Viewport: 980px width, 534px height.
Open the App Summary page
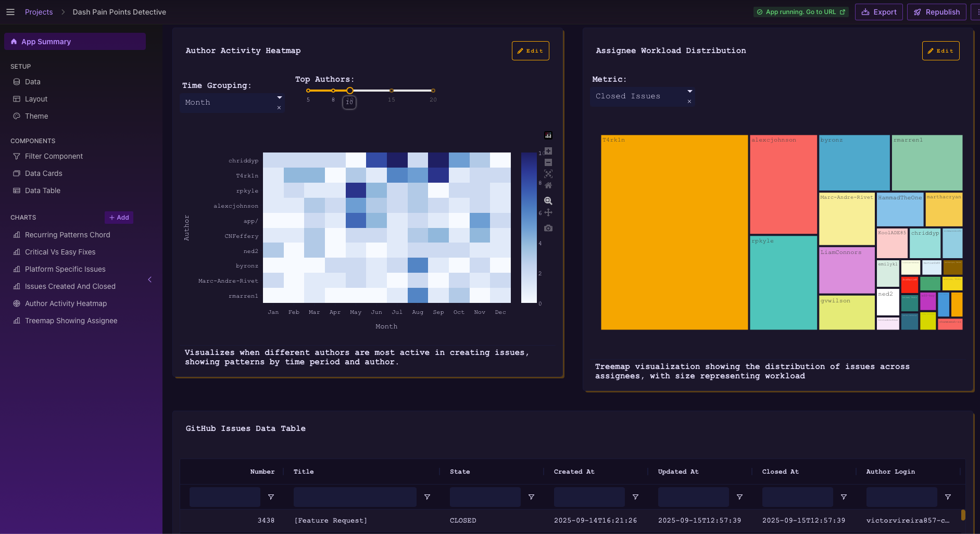(75, 42)
